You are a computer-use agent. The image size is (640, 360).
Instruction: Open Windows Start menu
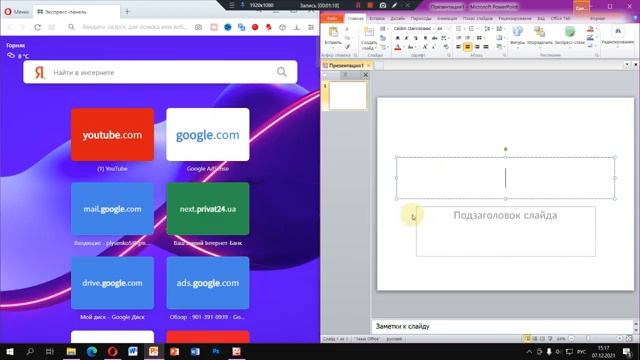click(x=10, y=351)
